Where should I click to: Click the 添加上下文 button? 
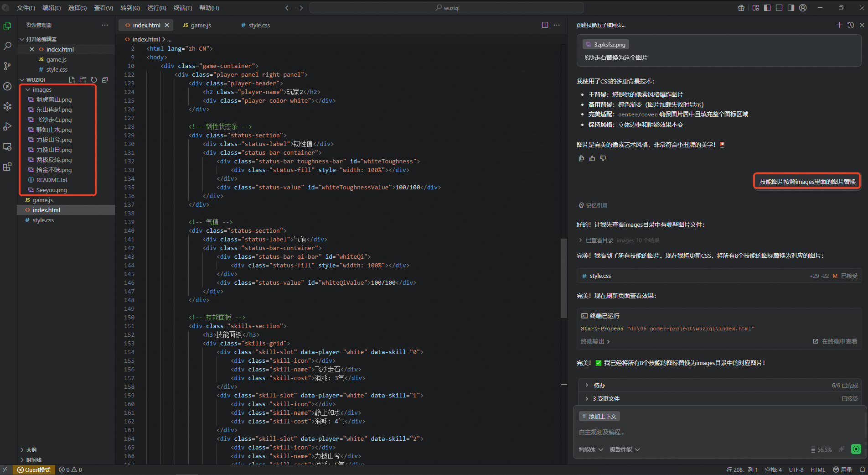(599, 416)
